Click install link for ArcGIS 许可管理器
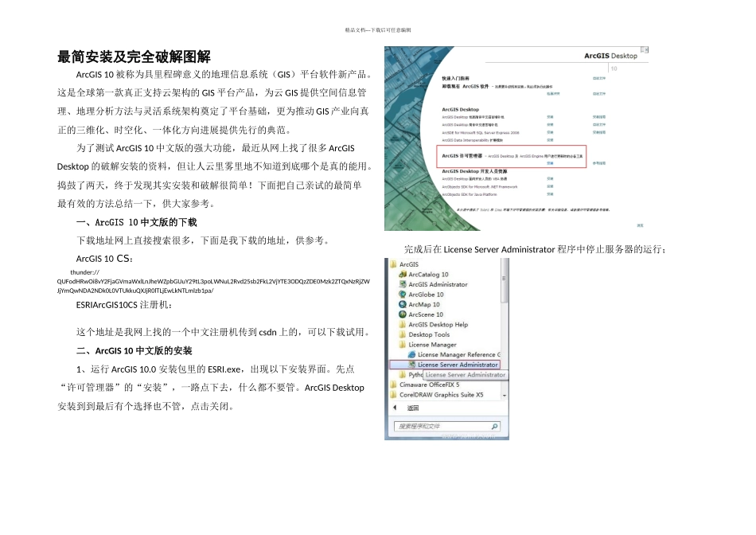The image size is (756, 535). pos(550,163)
